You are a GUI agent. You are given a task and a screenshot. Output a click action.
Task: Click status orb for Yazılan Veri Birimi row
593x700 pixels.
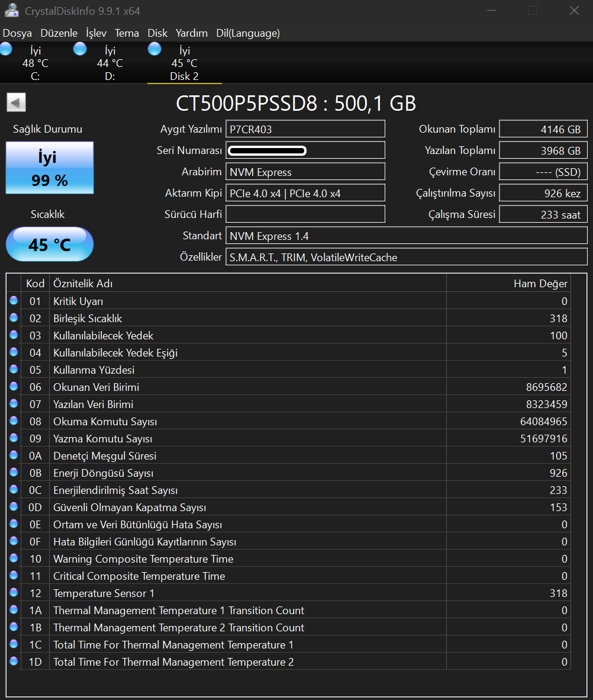coord(14,403)
